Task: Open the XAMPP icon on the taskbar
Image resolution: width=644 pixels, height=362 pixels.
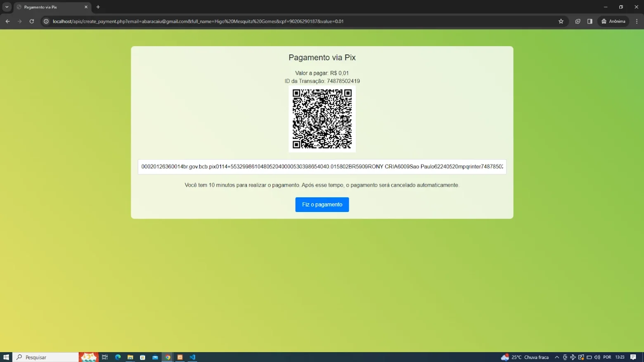Action: coord(180,357)
